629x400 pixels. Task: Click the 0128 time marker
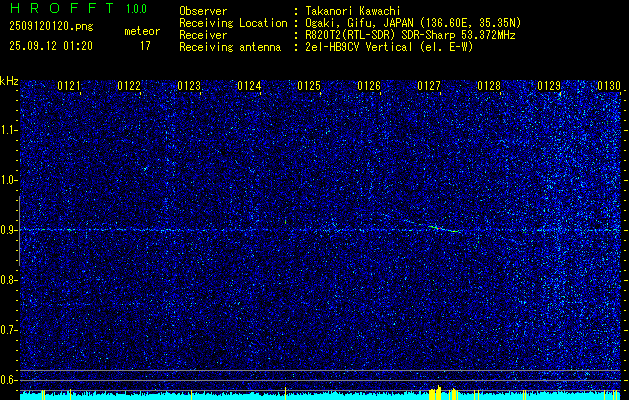(x=489, y=86)
